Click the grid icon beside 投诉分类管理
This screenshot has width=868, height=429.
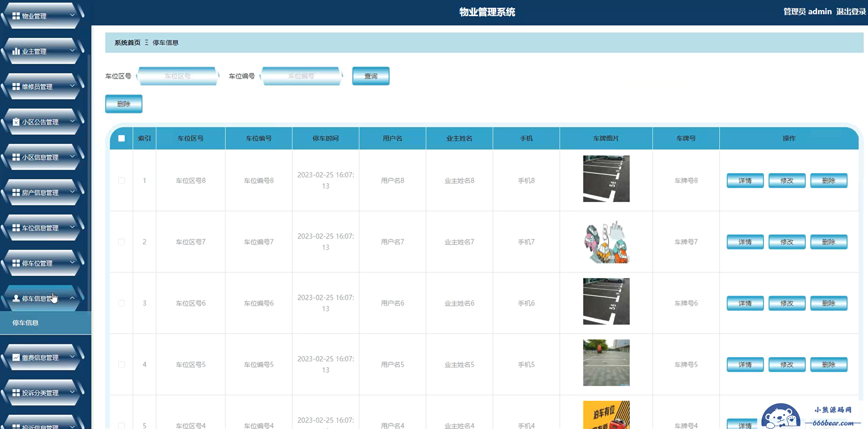click(x=16, y=392)
